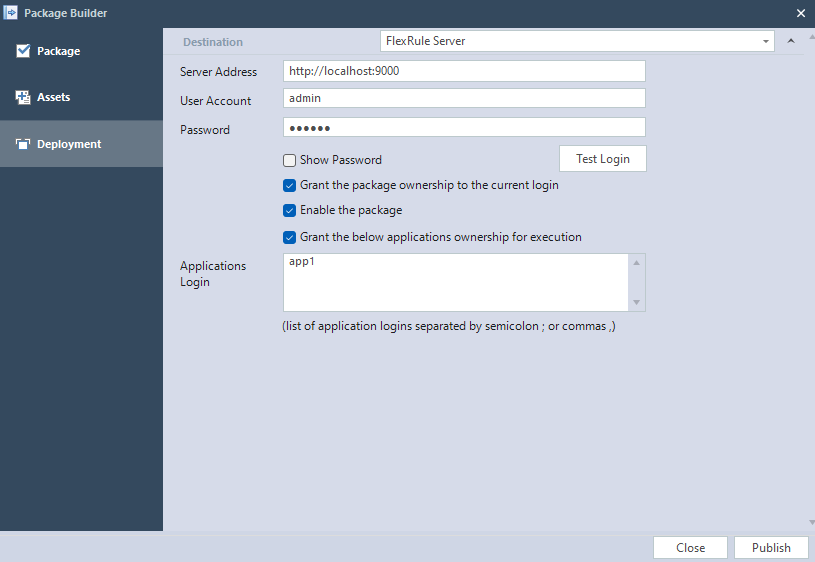This screenshot has width=815, height=562.
Task: Click the Server Address label
Action: pos(218,72)
